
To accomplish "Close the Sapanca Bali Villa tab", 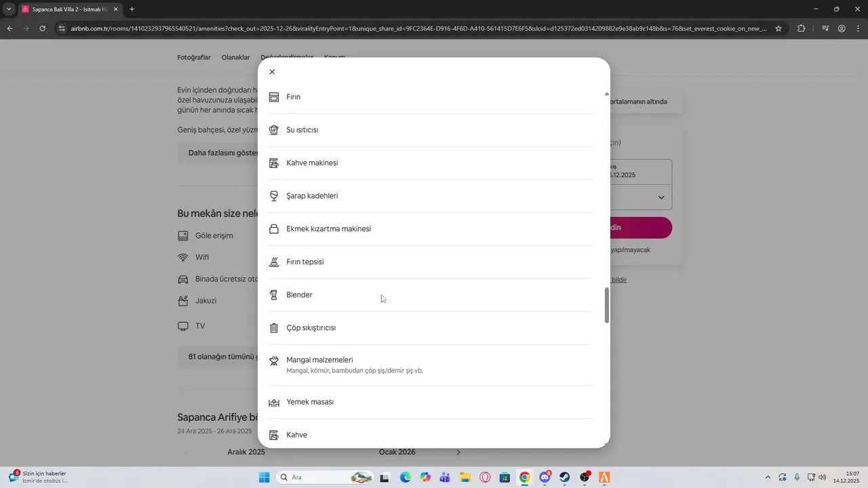I will (x=115, y=9).
